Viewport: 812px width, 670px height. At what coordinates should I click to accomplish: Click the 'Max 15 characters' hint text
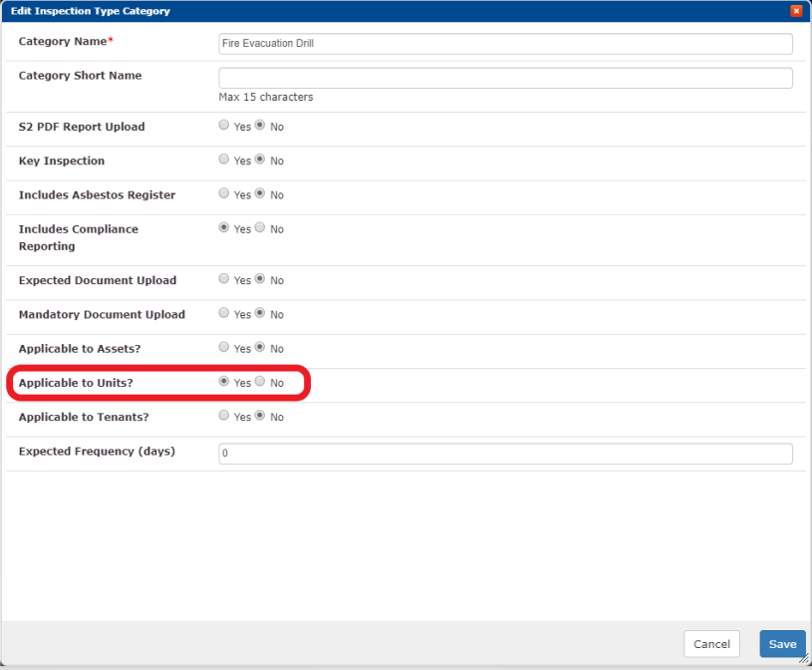tap(266, 97)
